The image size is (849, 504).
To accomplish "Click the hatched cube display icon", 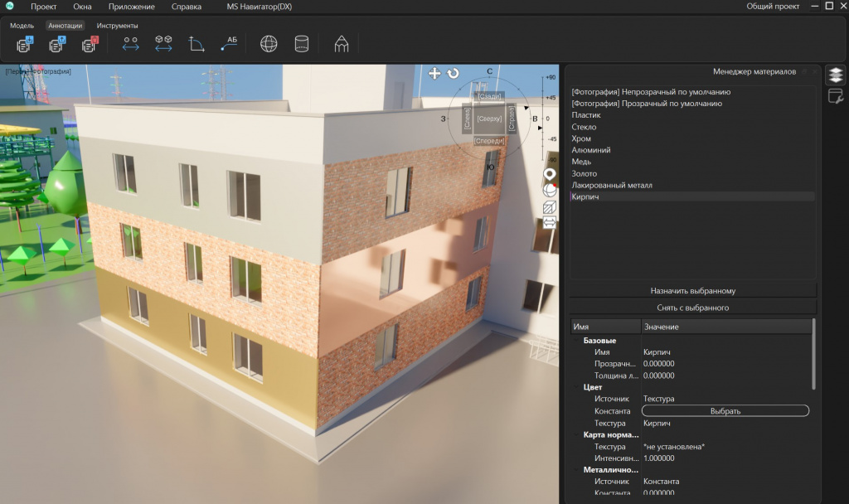I will click(x=550, y=207).
